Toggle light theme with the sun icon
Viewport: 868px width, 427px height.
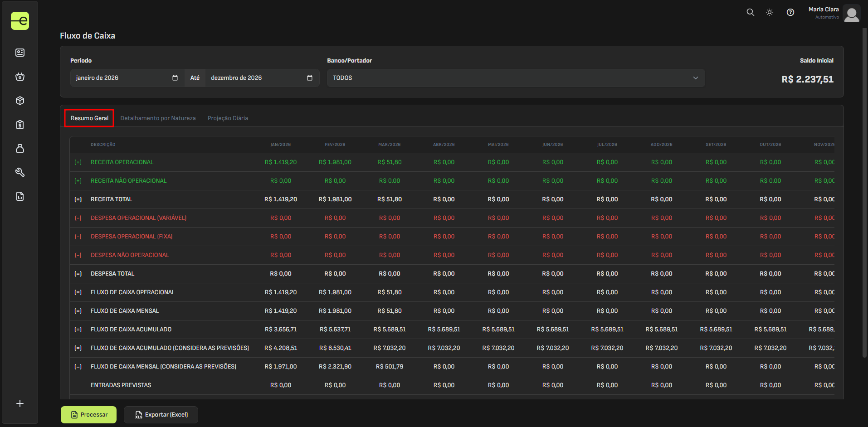click(x=770, y=12)
